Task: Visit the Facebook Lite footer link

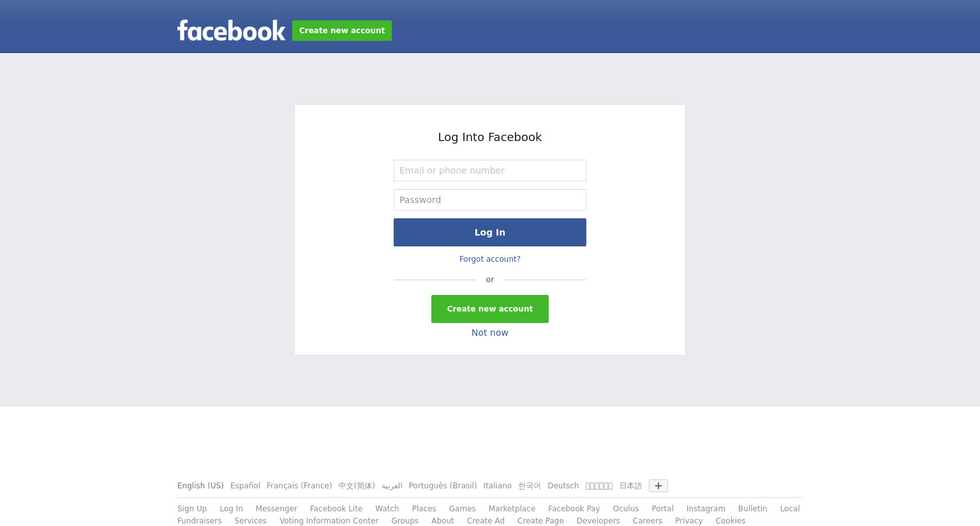Action: pos(336,509)
